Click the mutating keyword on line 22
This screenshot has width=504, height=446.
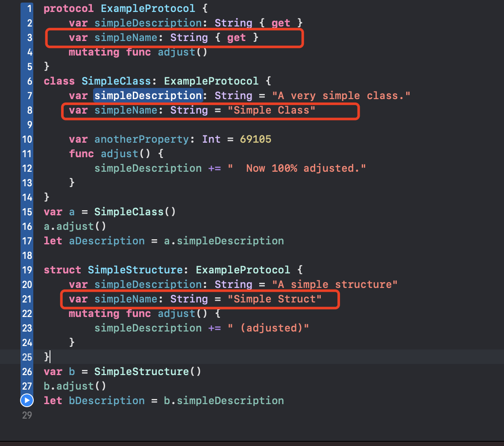click(x=94, y=314)
